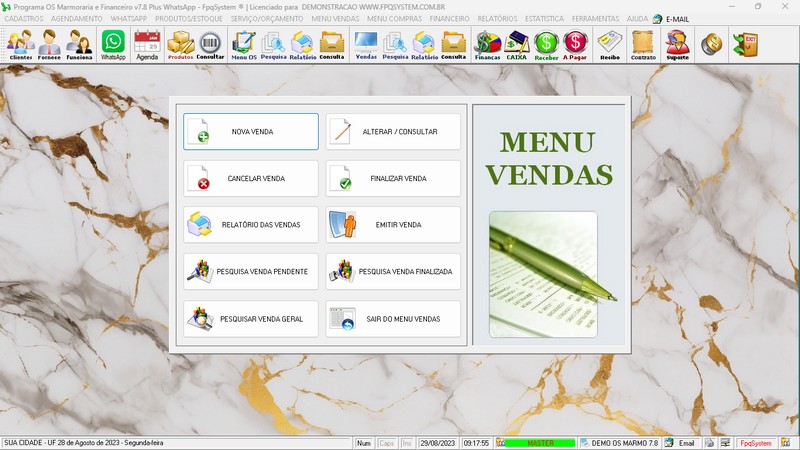Image resolution: width=800 pixels, height=450 pixels.
Task: Click the RELATÓRIO DAS VENDAS button
Action: [x=251, y=224]
